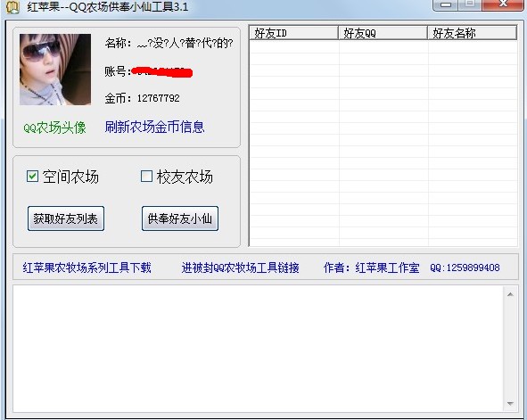Enable the 空间农场 checkbox

coord(33,176)
